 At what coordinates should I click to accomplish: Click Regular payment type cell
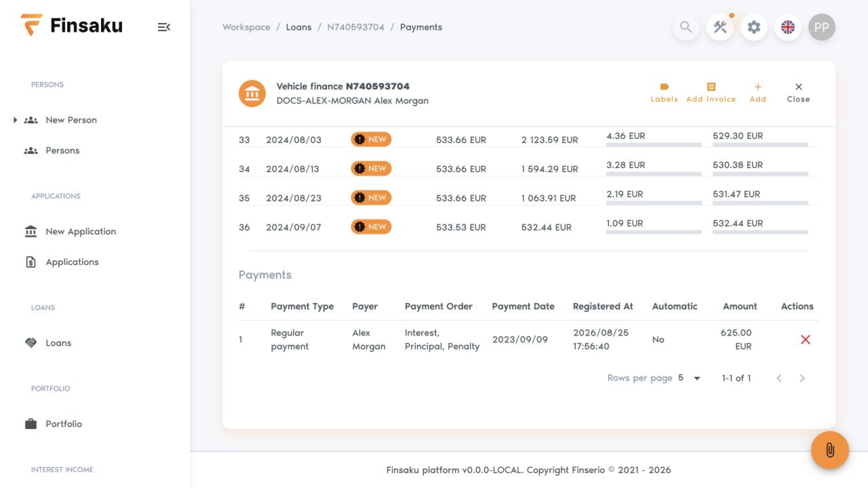(290, 340)
